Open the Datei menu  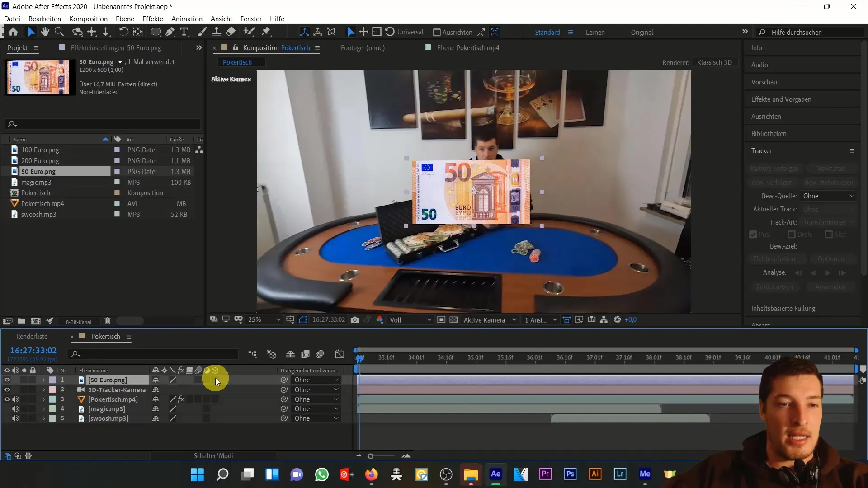coord(12,19)
